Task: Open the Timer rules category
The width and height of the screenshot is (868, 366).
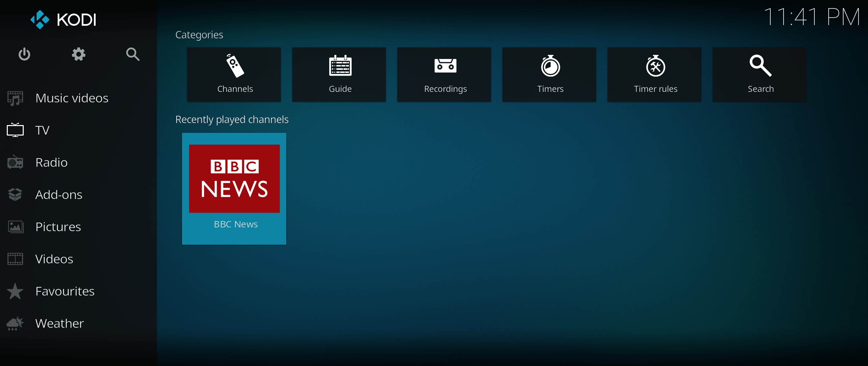Action: (656, 74)
